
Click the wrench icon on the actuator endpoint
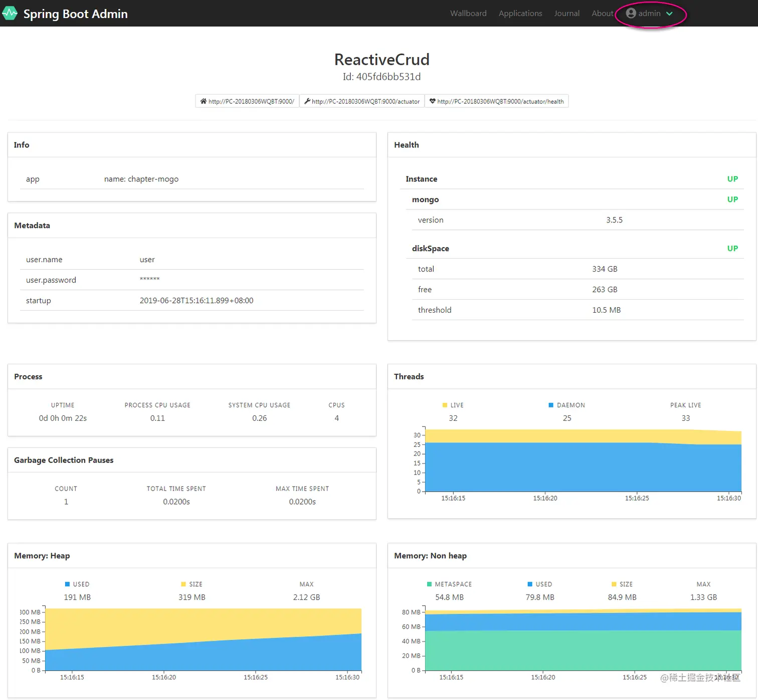(307, 101)
